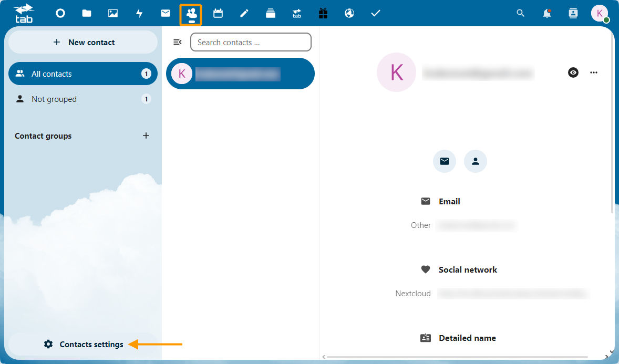The image size is (619, 364).
Task: Open the small tab app icon
Action: click(297, 14)
